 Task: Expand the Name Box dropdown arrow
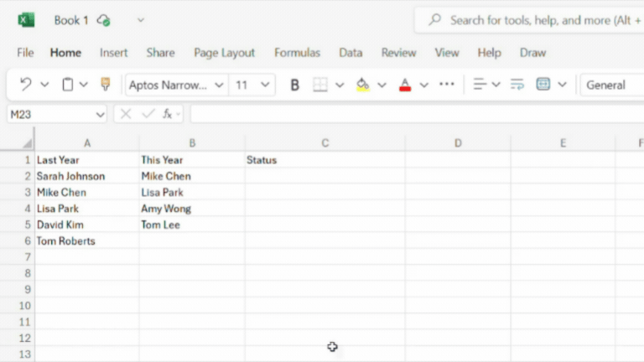click(x=101, y=115)
